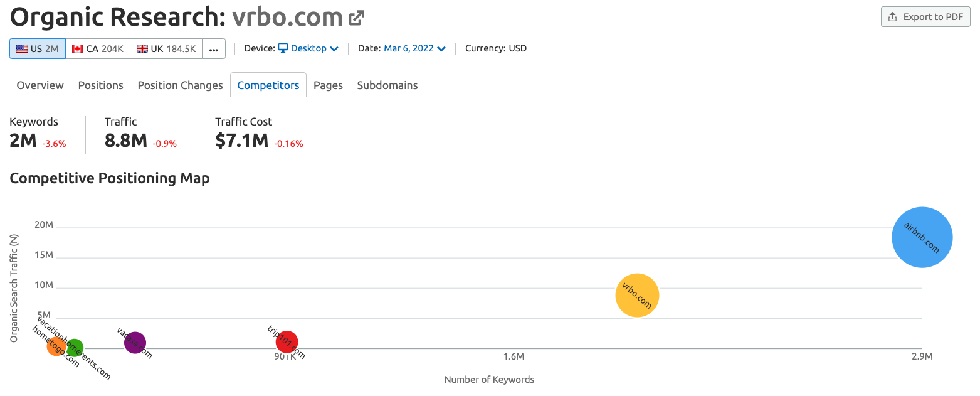
Task: Open the Subdomains tab
Action: click(x=387, y=85)
